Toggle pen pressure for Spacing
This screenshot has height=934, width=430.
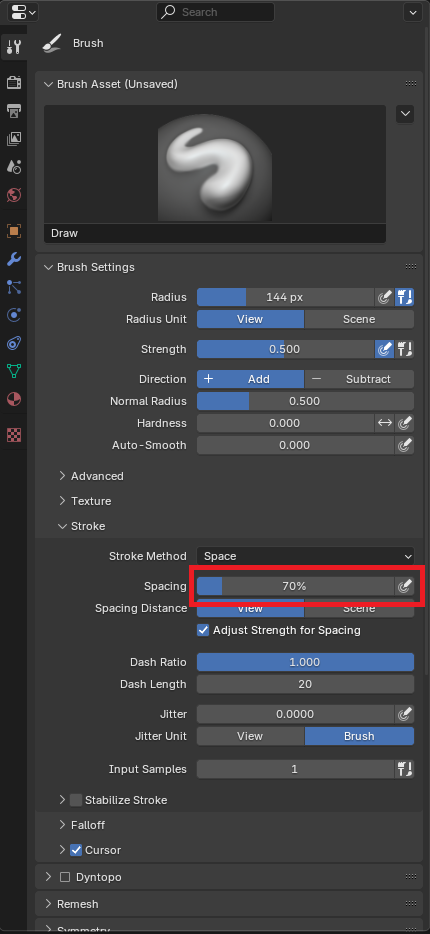pyautogui.click(x=404, y=586)
